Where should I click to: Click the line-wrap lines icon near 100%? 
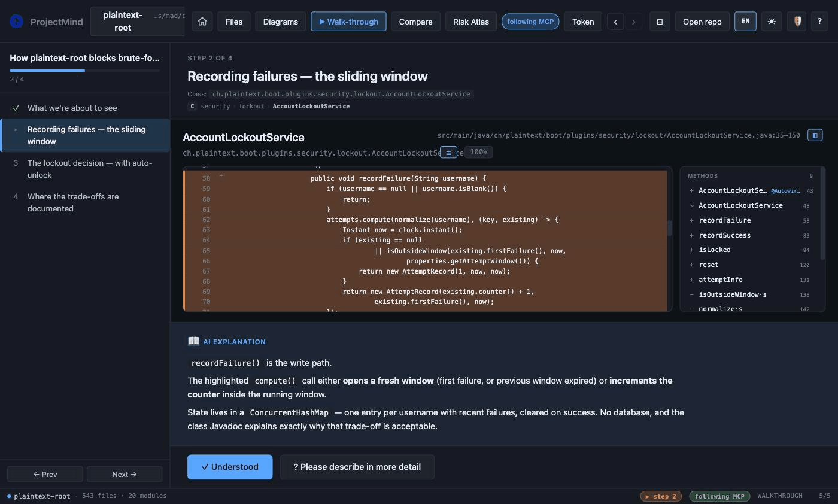[x=448, y=153]
